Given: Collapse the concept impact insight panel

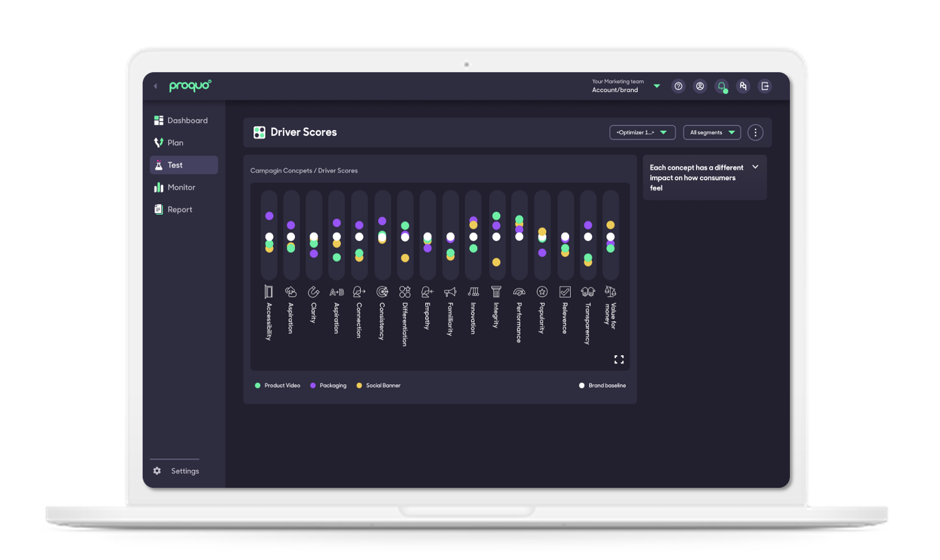Looking at the screenshot, I should (755, 167).
